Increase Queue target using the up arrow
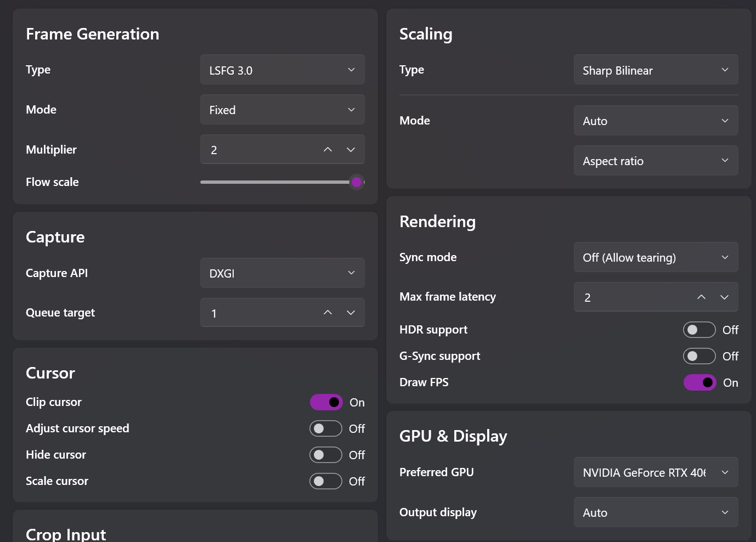The height and width of the screenshot is (542, 756). click(x=328, y=313)
